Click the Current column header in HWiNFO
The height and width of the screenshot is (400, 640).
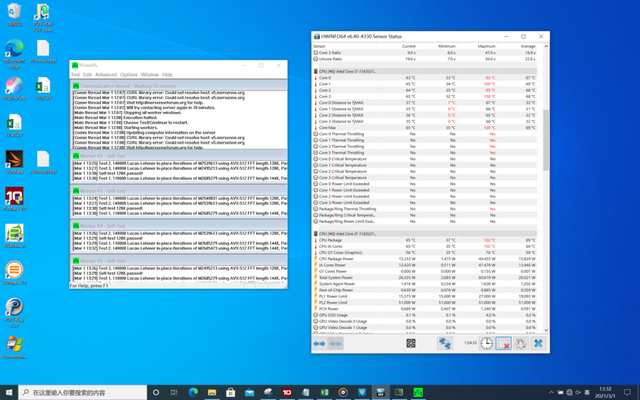coord(409,46)
